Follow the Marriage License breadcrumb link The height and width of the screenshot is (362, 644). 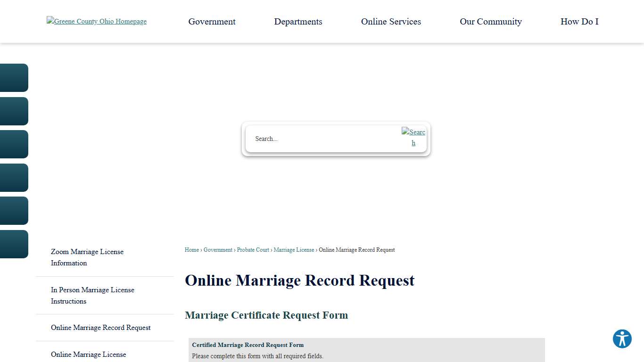coord(294,250)
